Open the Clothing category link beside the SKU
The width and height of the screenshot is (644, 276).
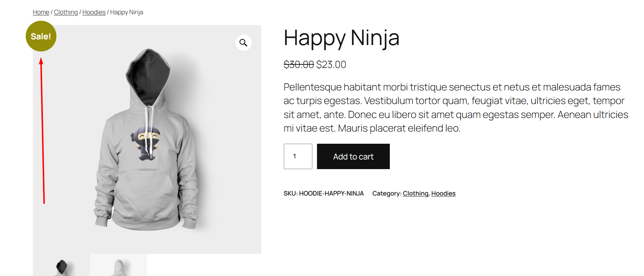(416, 193)
